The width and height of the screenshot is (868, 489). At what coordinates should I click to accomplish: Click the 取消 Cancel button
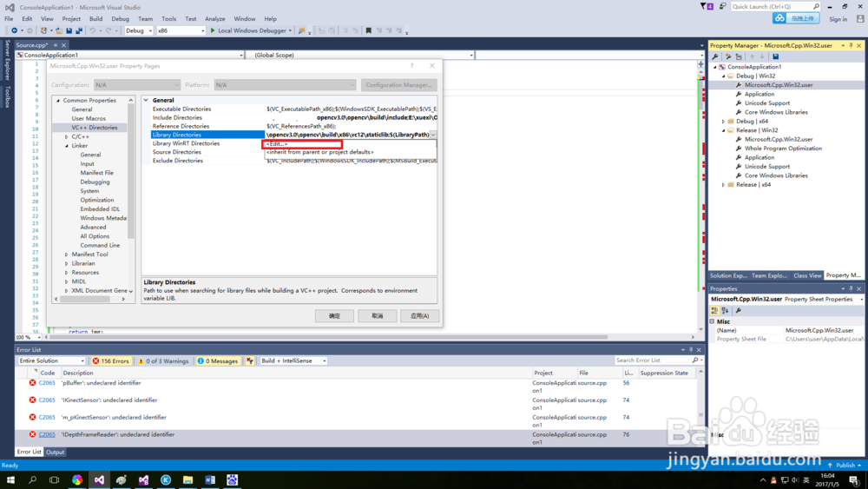377,315
